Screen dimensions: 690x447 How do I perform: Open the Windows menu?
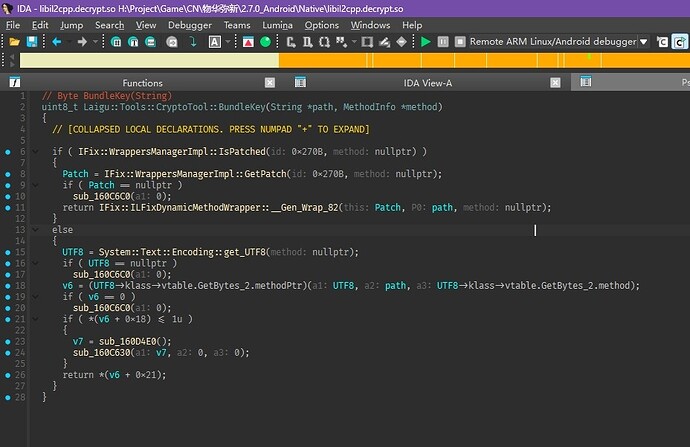[x=370, y=25]
